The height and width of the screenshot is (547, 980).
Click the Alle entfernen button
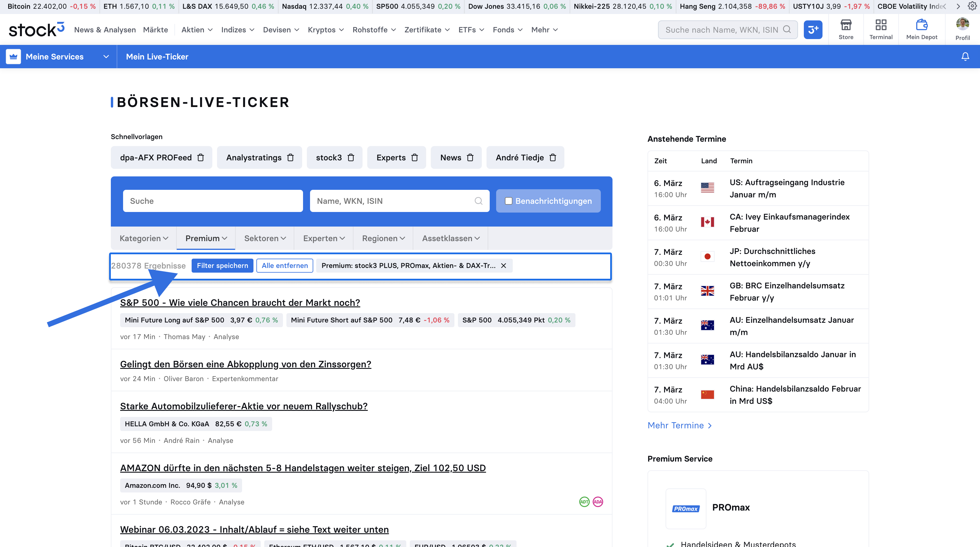(x=285, y=266)
